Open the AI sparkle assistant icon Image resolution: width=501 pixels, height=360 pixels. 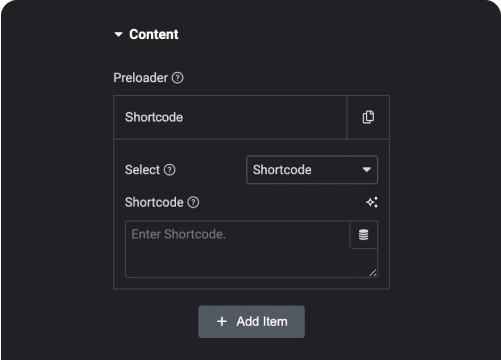pyautogui.click(x=372, y=202)
